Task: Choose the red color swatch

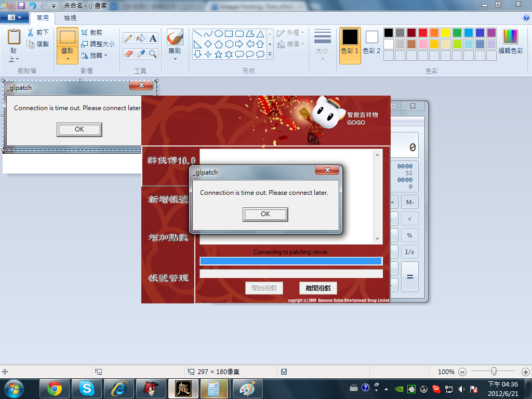Action: (423, 33)
